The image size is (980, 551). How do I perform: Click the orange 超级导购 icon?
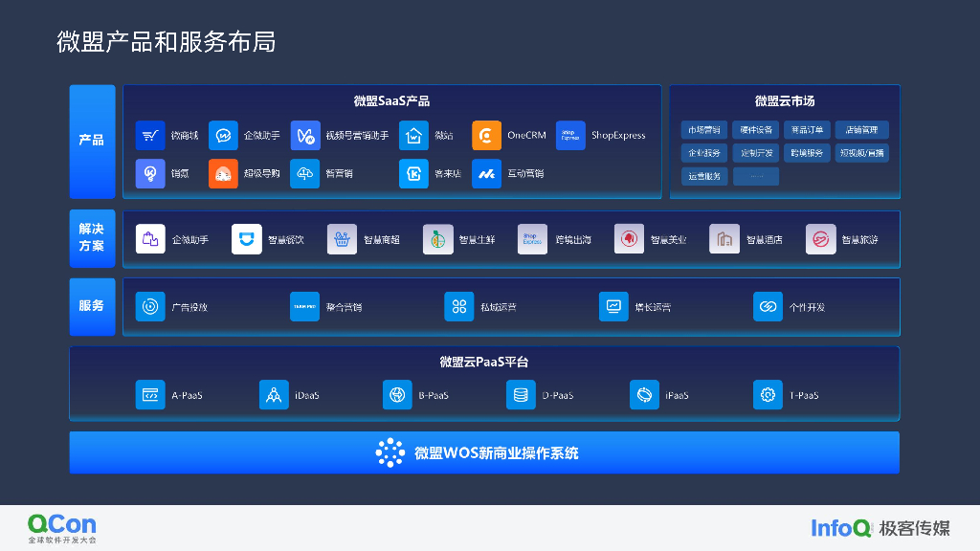click(x=223, y=174)
